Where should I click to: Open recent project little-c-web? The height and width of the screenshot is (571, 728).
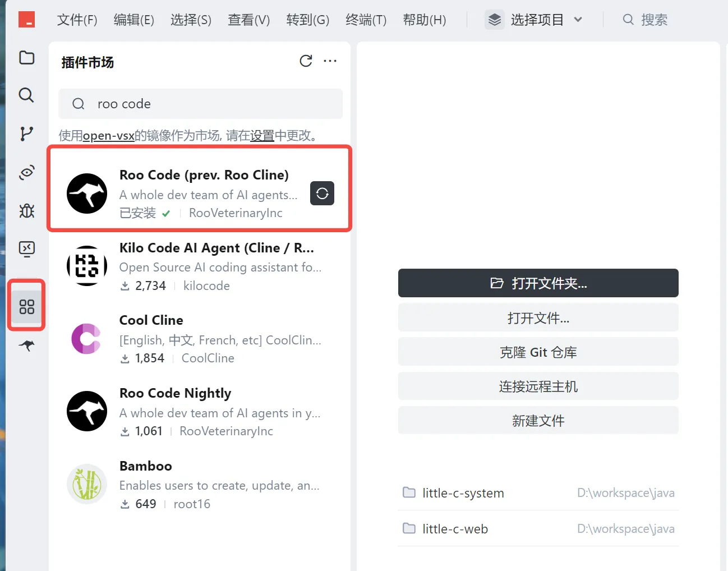pos(538,528)
